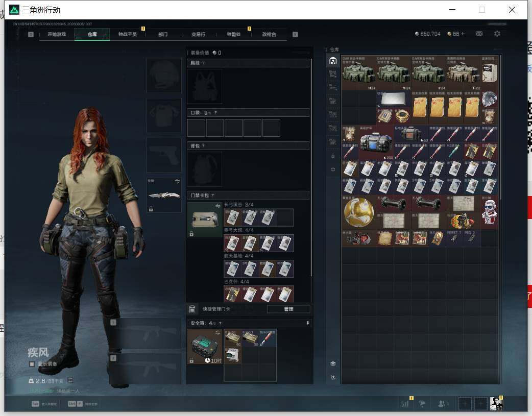Select the gold ring item
Image resolution: width=532 pixels, height=416 pixels.
402,116
